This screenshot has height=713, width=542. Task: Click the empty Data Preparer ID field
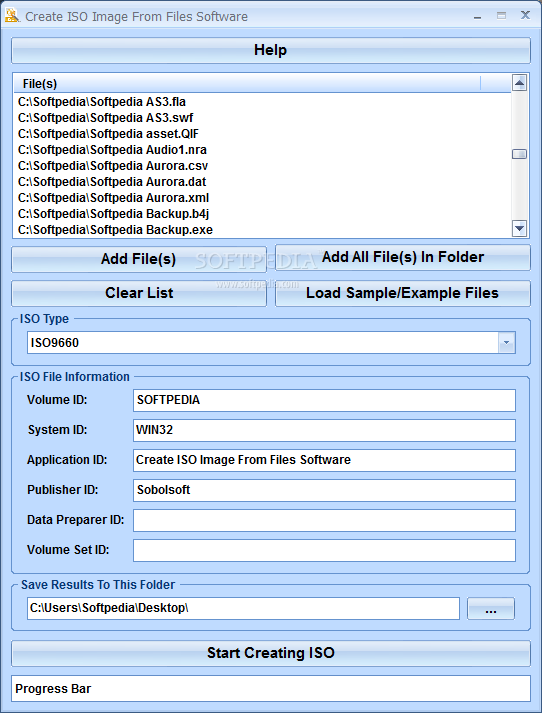click(324, 520)
